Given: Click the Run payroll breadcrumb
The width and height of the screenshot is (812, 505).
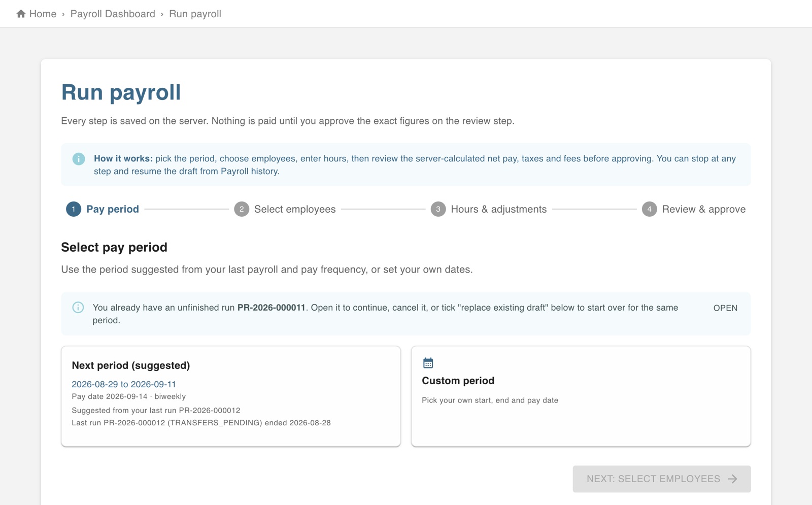Looking at the screenshot, I should pos(195,14).
